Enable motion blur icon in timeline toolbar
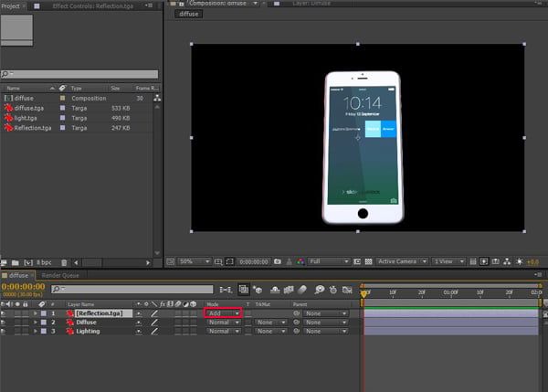 pyautogui.click(x=302, y=290)
